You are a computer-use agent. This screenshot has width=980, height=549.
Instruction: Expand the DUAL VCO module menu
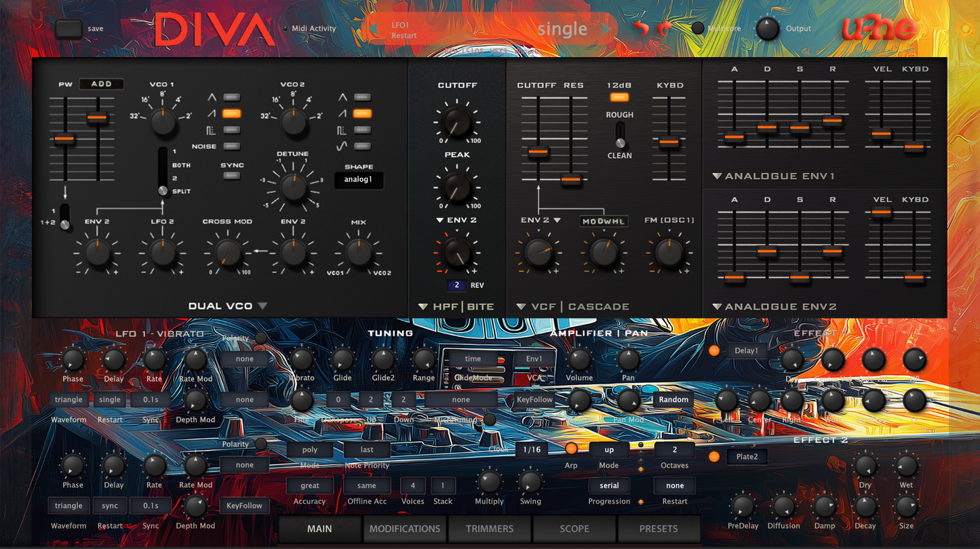click(x=262, y=306)
